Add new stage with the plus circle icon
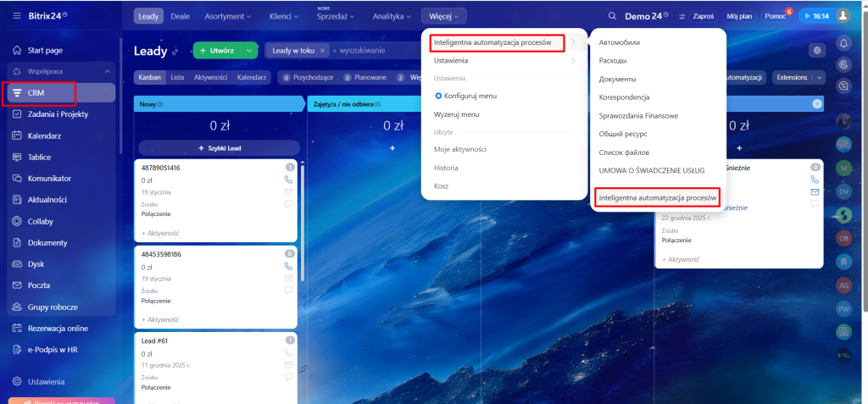The width and height of the screenshot is (868, 404). [817, 103]
